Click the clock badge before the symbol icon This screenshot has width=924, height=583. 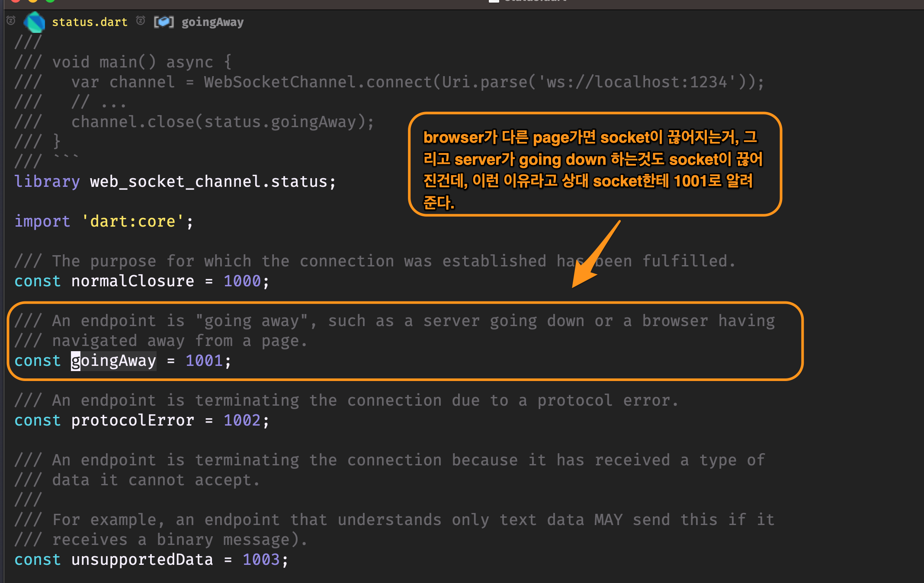click(140, 21)
